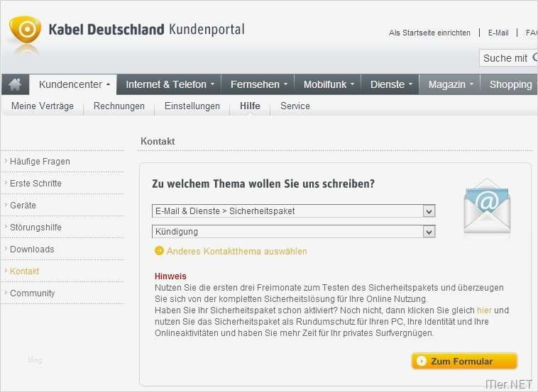Select the Hilfe tab
This screenshot has width=538, height=392.
(x=250, y=106)
